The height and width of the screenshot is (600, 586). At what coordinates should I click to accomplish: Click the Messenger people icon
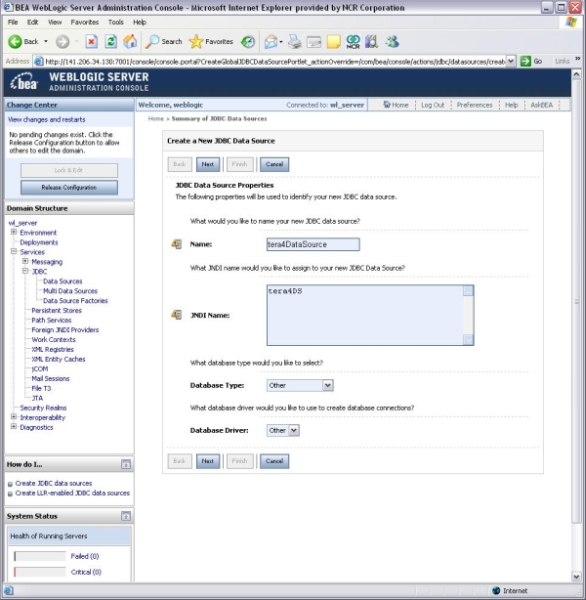(392, 41)
